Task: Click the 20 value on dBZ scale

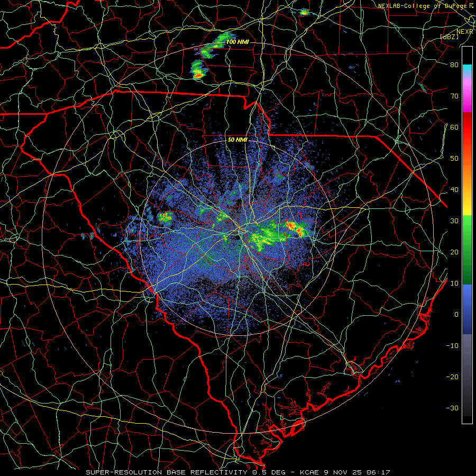Action: pos(454,252)
